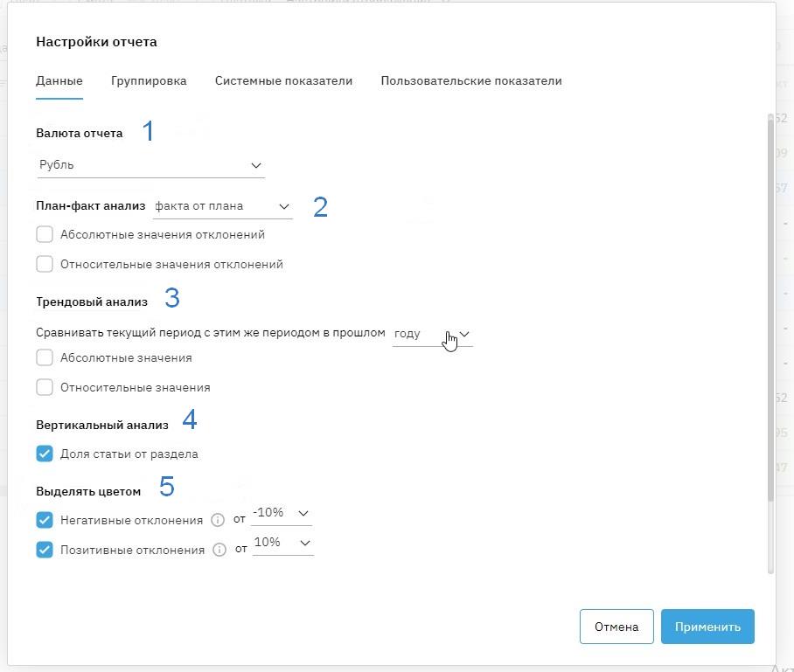The height and width of the screenshot is (672, 794).
Task: Click the Применить button
Action: click(x=707, y=627)
